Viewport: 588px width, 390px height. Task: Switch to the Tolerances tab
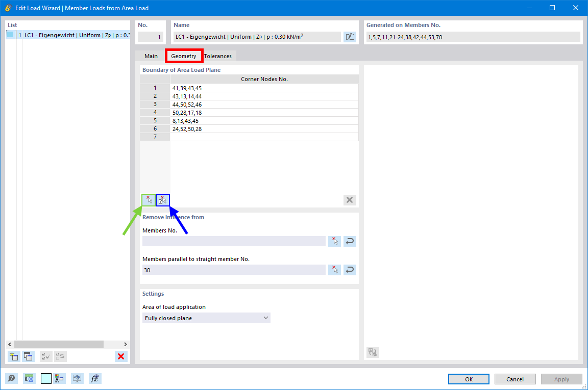click(x=218, y=56)
